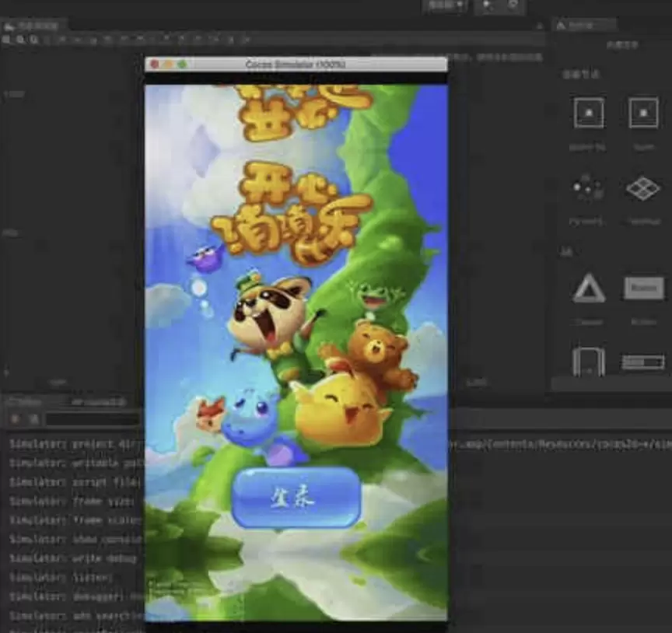Click the icon right of the console clear button
The height and width of the screenshot is (633, 672).
coord(34,419)
